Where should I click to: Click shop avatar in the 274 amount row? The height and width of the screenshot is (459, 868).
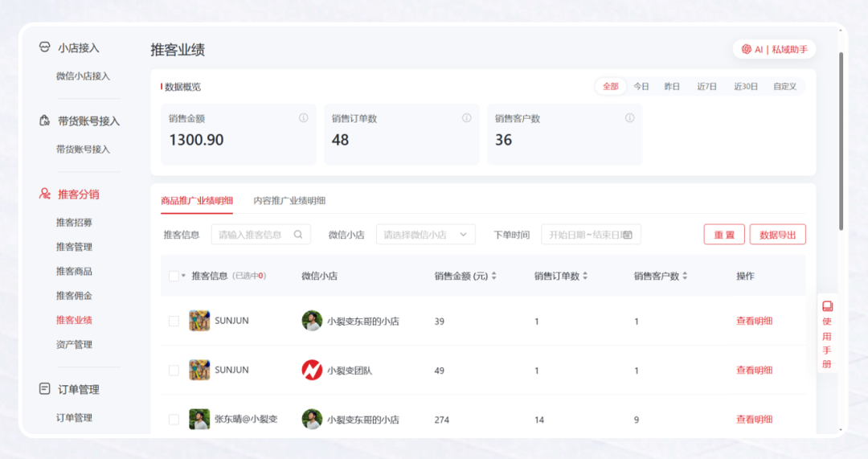coord(312,419)
